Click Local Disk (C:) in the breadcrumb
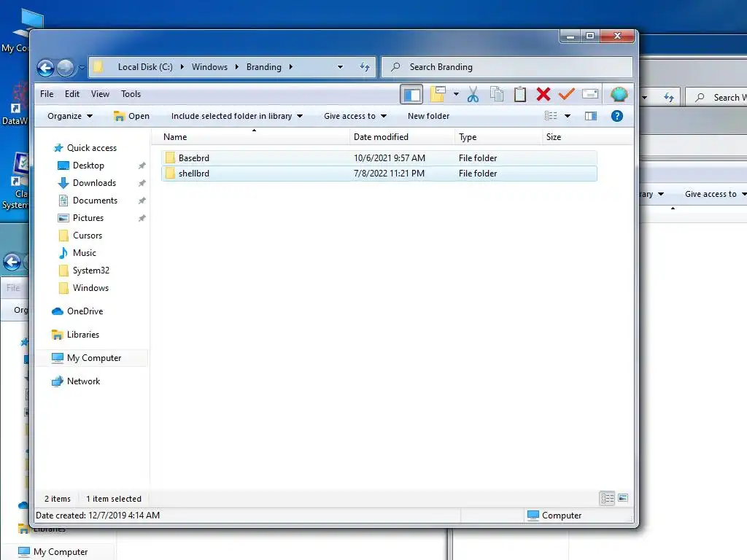 pyautogui.click(x=145, y=67)
